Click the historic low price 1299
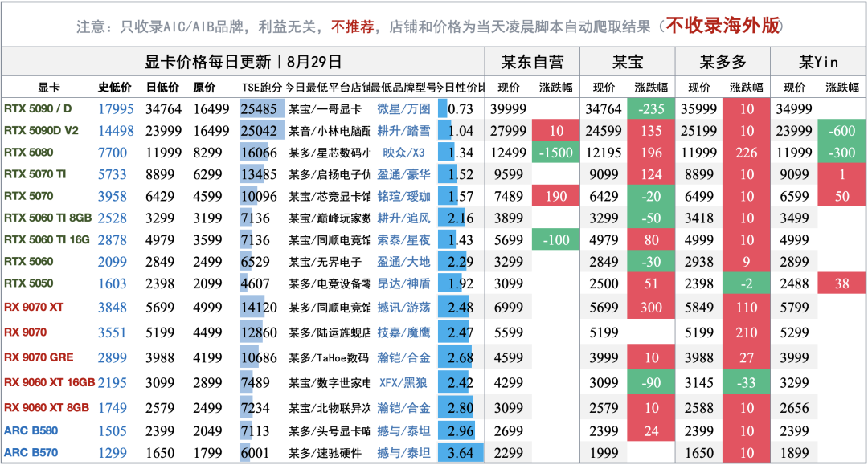The width and height of the screenshot is (868, 465). (113, 453)
